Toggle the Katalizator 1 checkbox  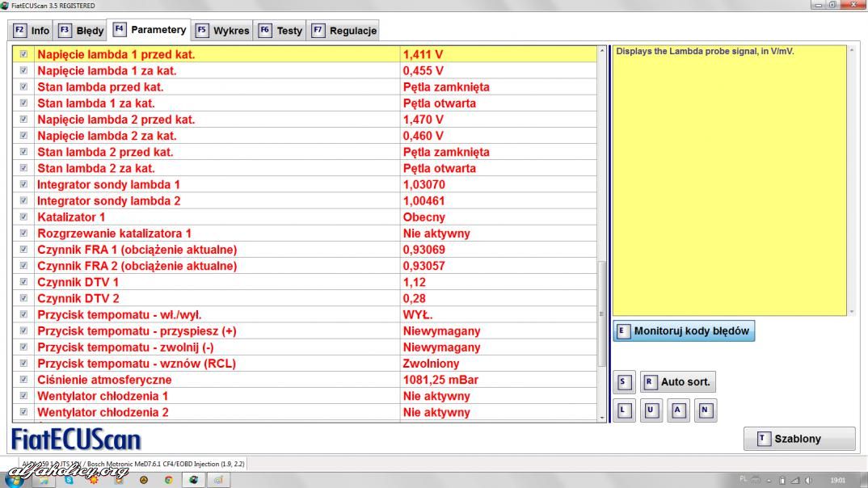(x=23, y=217)
